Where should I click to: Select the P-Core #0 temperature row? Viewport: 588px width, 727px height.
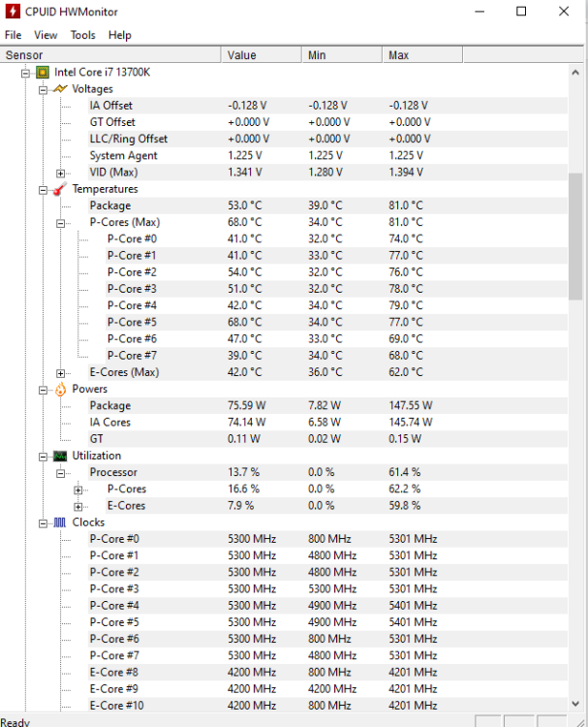point(336,239)
